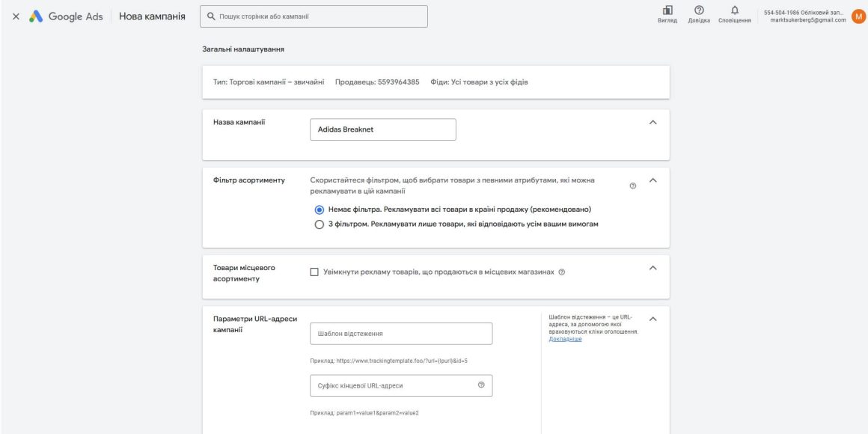Collapse Параметри URL-адреси кампанії section
868x434 pixels.
point(652,319)
